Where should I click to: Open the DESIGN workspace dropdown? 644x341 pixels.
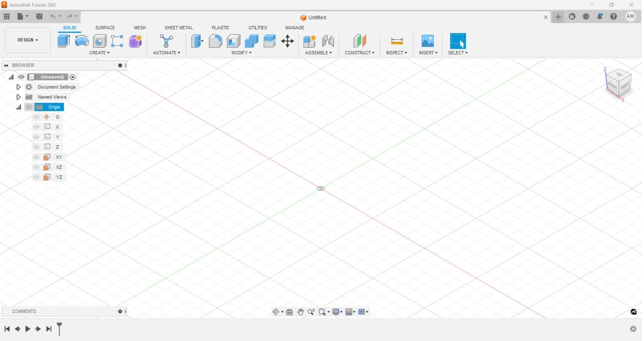(28, 40)
